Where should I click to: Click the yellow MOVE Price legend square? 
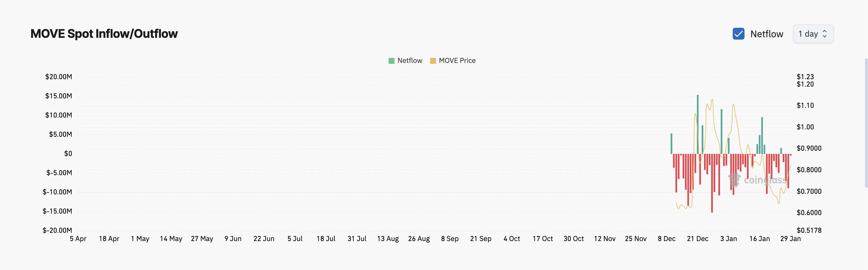tap(433, 61)
